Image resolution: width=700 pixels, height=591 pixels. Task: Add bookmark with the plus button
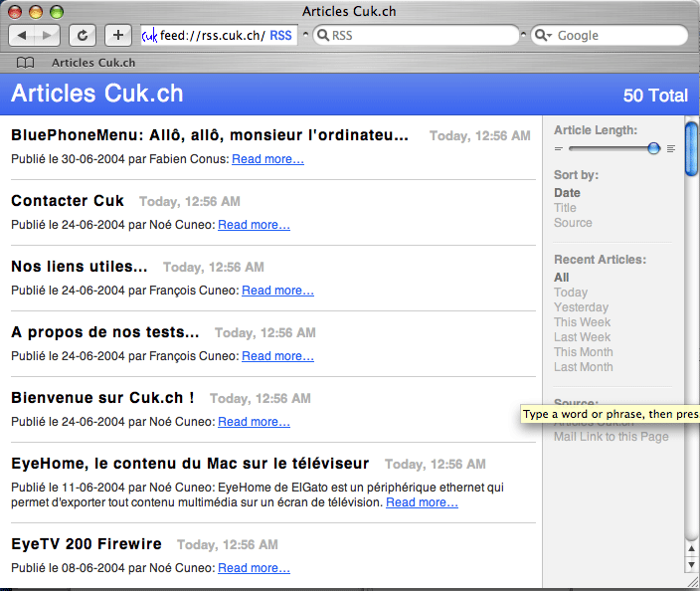tap(118, 35)
